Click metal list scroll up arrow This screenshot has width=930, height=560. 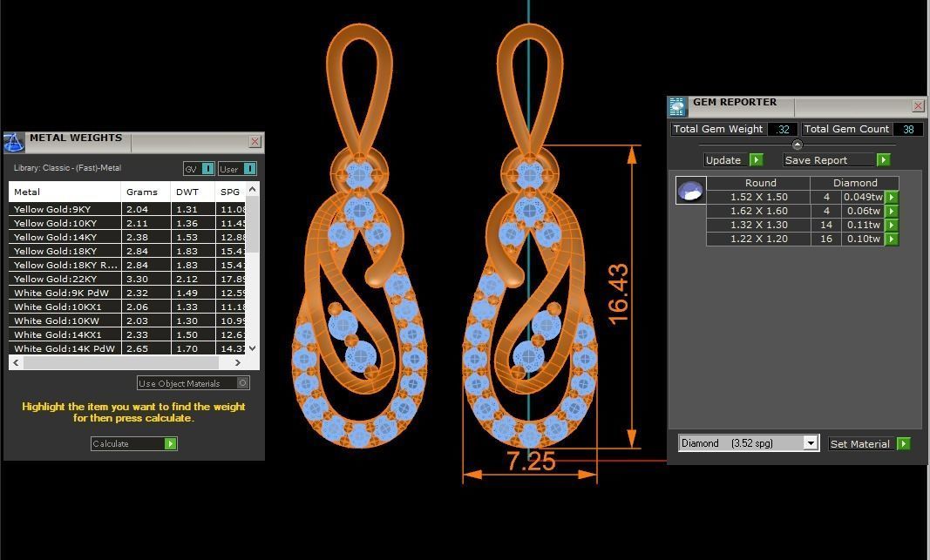point(253,190)
